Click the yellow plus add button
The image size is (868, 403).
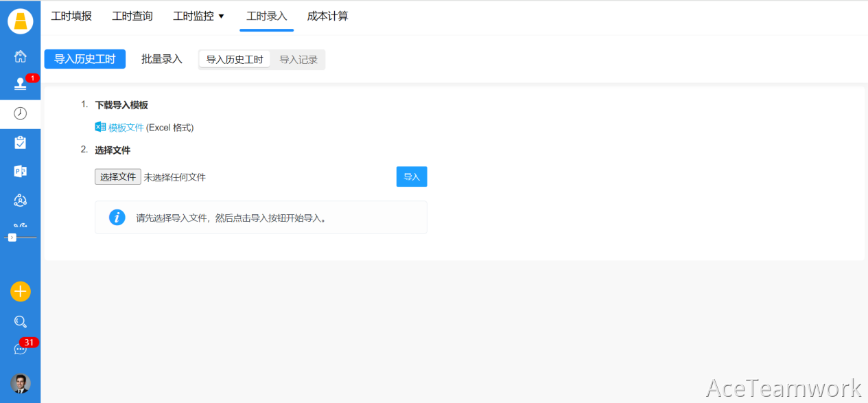[x=21, y=291]
